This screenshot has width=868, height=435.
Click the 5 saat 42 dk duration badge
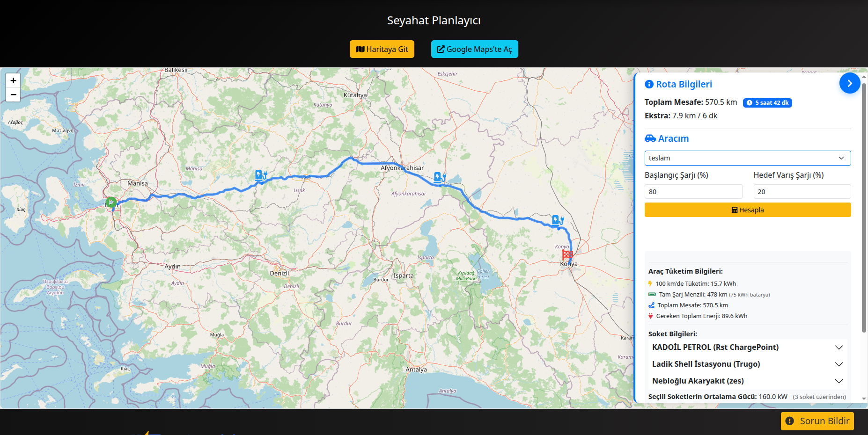tap(767, 103)
